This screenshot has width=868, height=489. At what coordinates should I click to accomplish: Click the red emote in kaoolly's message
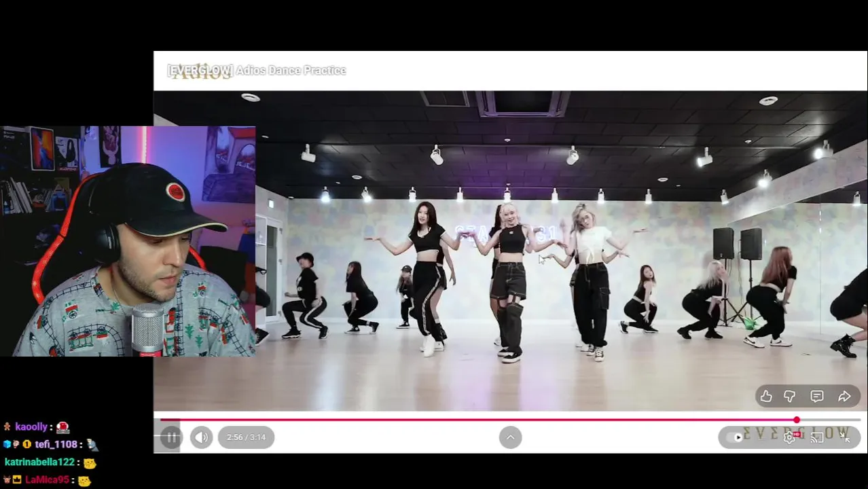tap(62, 427)
